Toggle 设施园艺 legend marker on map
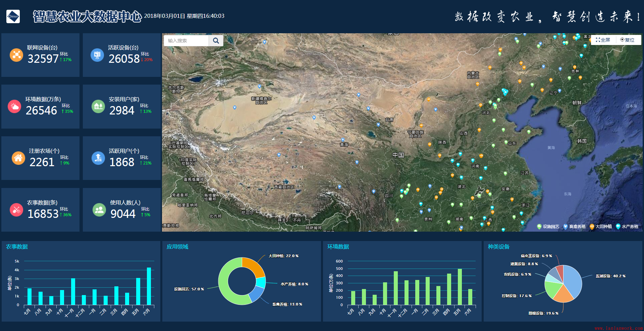 [548, 227]
